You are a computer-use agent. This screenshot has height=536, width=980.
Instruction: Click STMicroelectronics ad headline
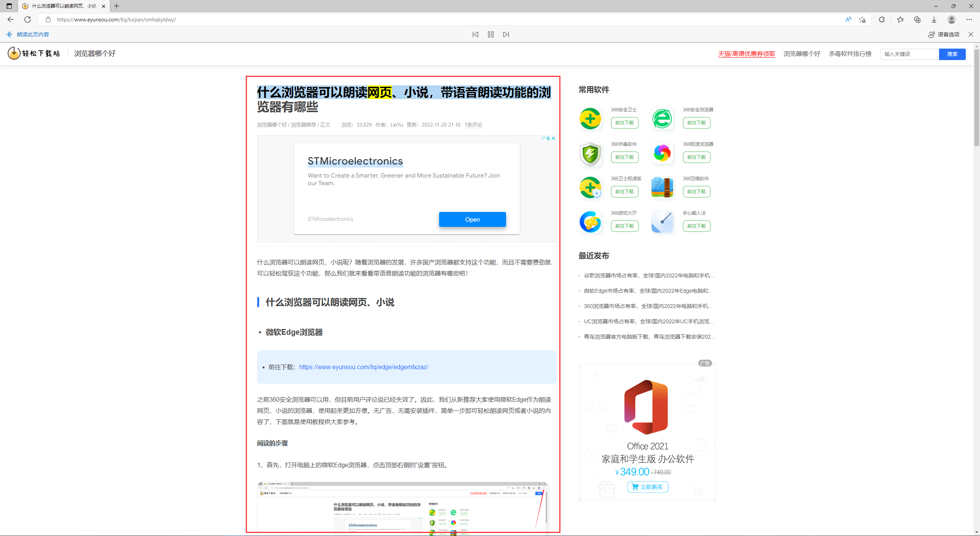pos(355,161)
